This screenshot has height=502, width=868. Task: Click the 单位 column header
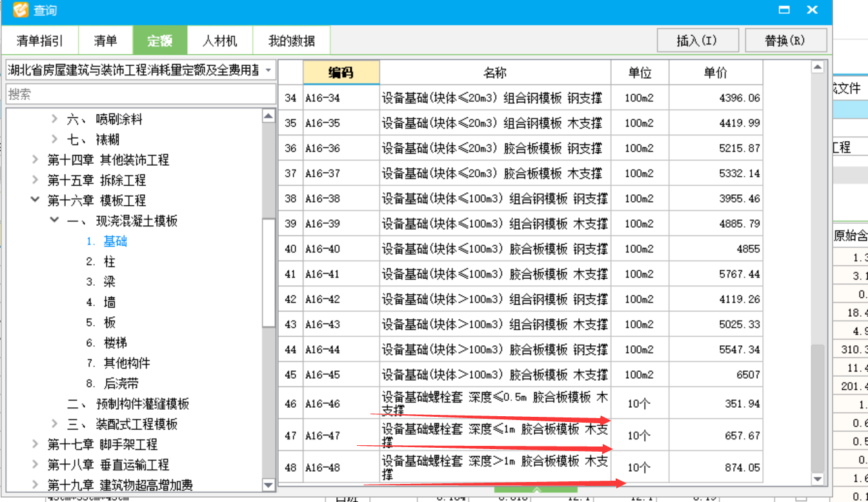tap(640, 73)
